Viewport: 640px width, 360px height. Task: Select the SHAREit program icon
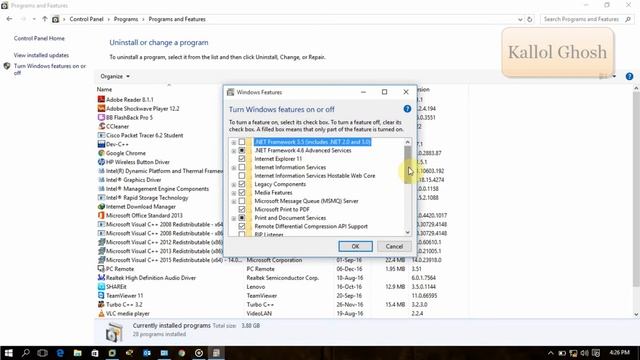pyautogui.click(x=101, y=287)
